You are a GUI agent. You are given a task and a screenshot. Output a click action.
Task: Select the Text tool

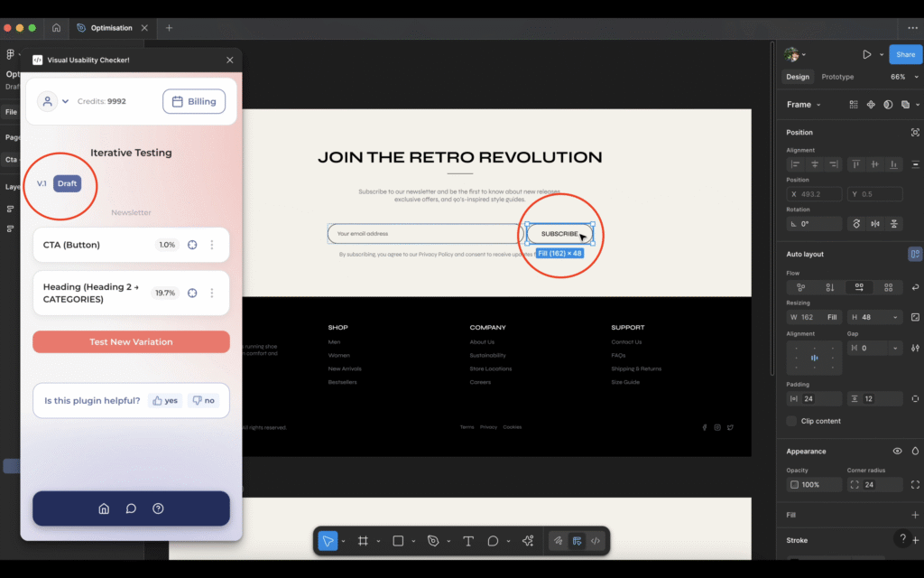(x=468, y=541)
